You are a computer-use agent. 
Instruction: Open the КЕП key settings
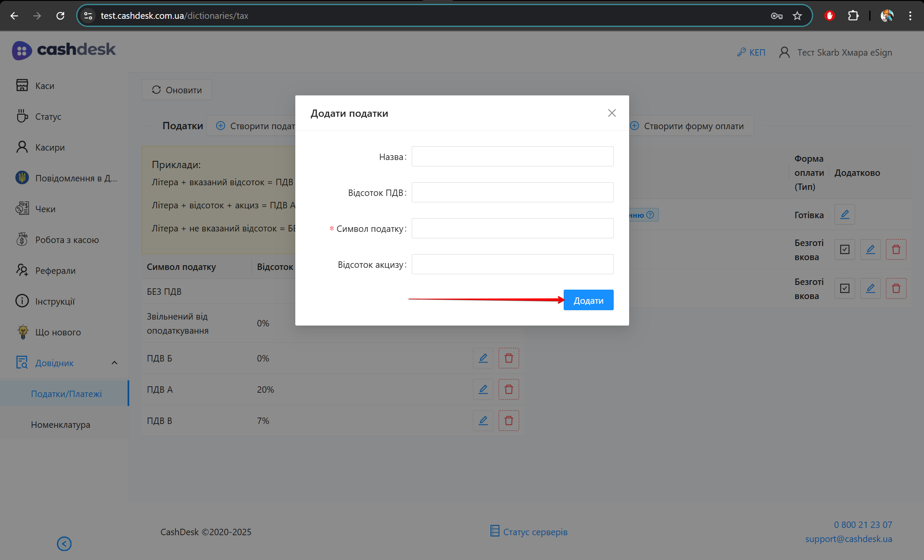pos(751,52)
